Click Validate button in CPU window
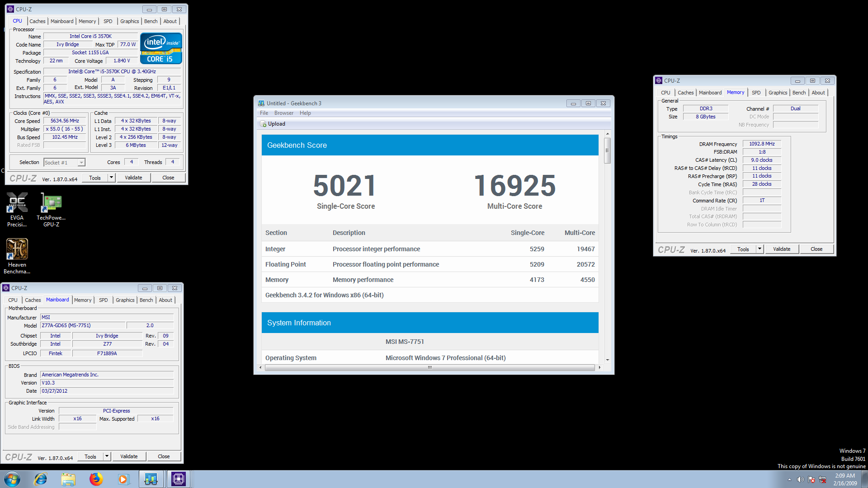The height and width of the screenshot is (488, 868). click(133, 178)
